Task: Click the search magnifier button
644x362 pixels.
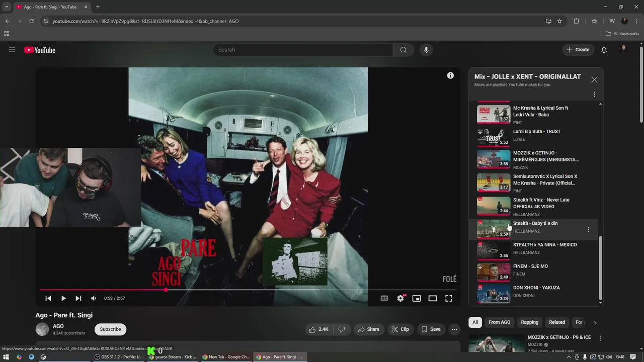Action: pyautogui.click(x=403, y=50)
